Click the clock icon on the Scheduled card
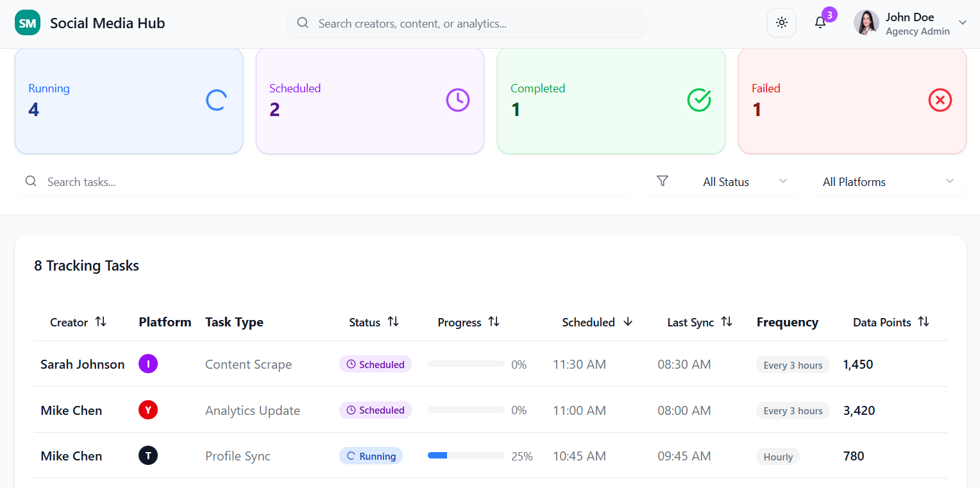Image resolution: width=980 pixels, height=488 pixels. 457,100
